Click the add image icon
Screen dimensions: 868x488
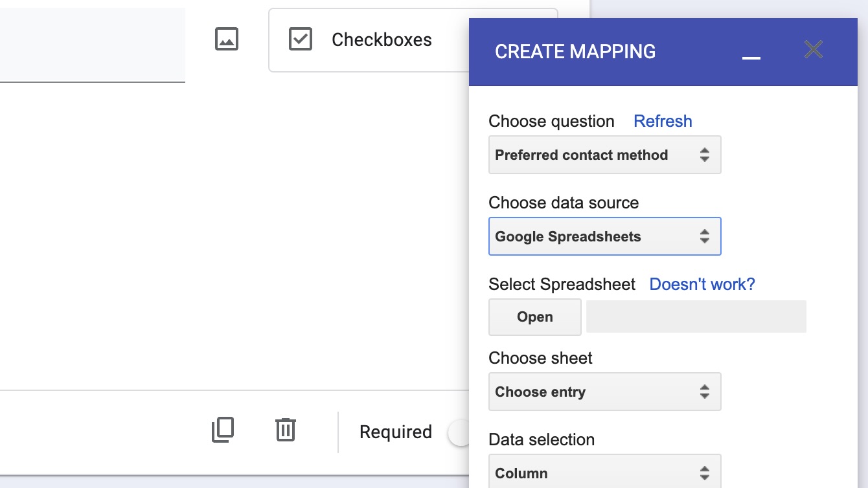227,39
